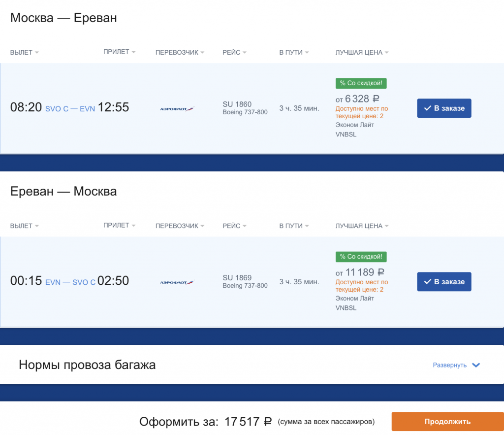
Task: Sort Yerevan–Moscow flights by 'Вылет'
Action: (x=24, y=226)
